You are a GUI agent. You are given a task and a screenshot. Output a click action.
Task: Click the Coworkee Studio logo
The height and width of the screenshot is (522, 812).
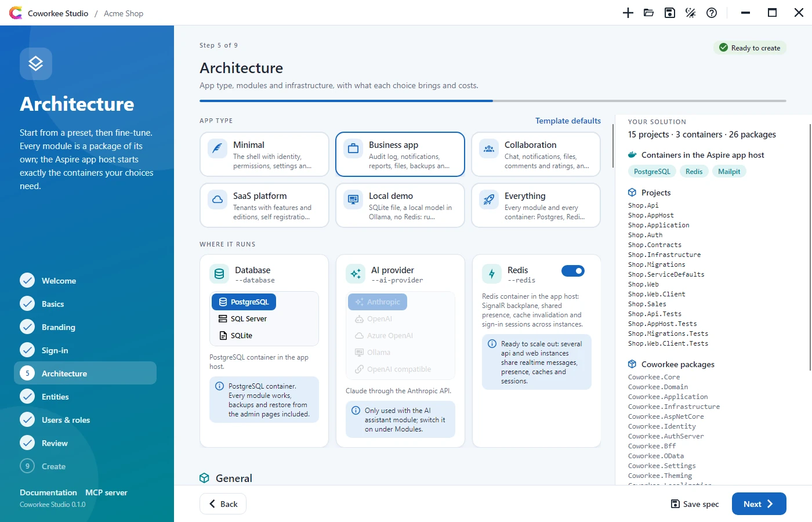click(16, 13)
